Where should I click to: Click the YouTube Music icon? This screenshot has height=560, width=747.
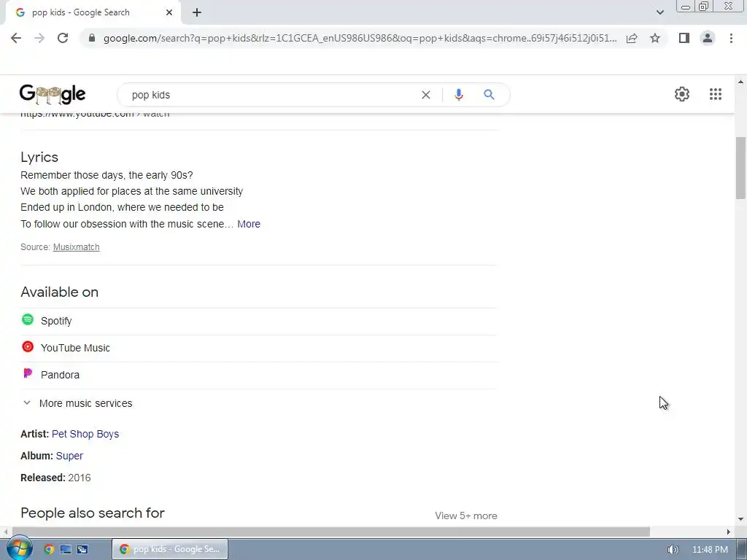coord(28,346)
